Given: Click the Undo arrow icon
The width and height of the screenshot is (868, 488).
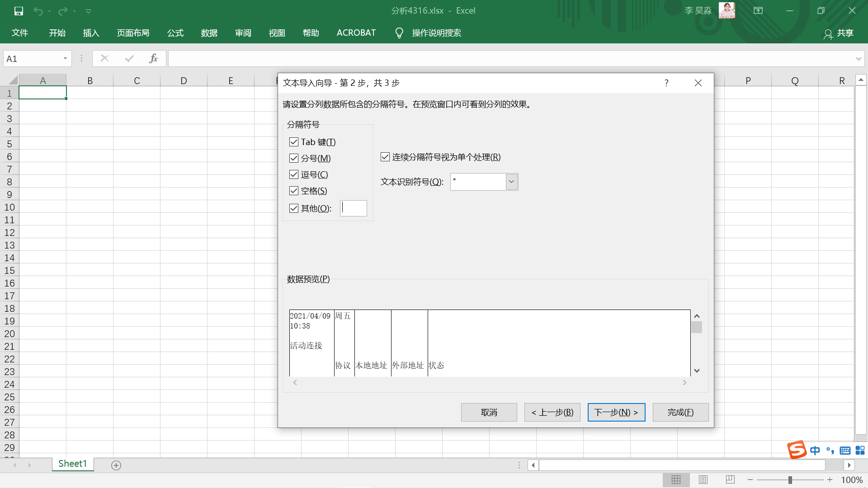Looking at the screenshot, I should pyautogui.click(x=38, y=11).
